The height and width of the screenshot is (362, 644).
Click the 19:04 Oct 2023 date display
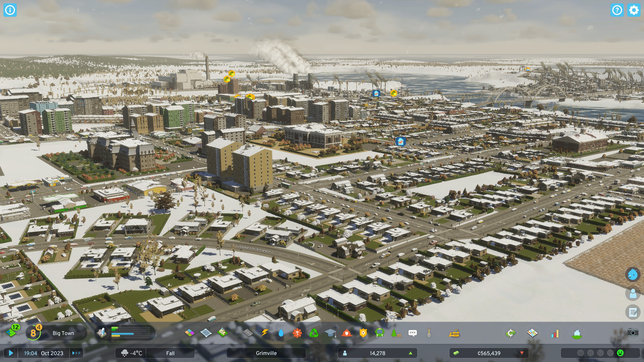pyautogui.click(x=43, y=353)
